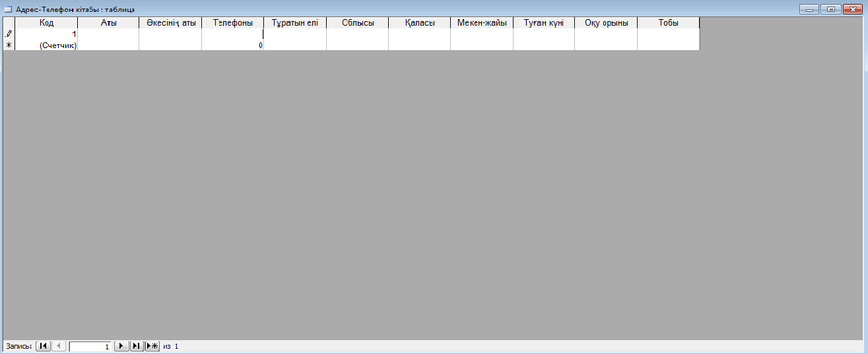The height and width of the screenshot is (354, 868).
Task: Click the table icon in title bar
Action: click(x=9, y=9)
